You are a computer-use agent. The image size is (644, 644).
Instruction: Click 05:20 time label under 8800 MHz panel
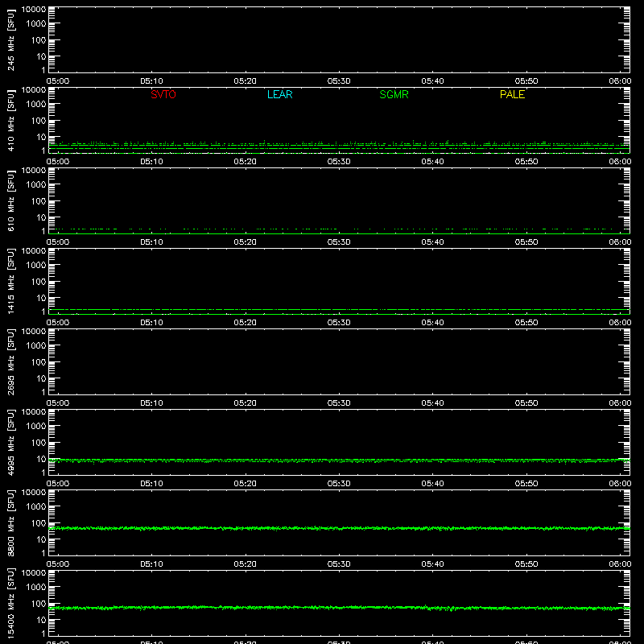tap(246, 564)
